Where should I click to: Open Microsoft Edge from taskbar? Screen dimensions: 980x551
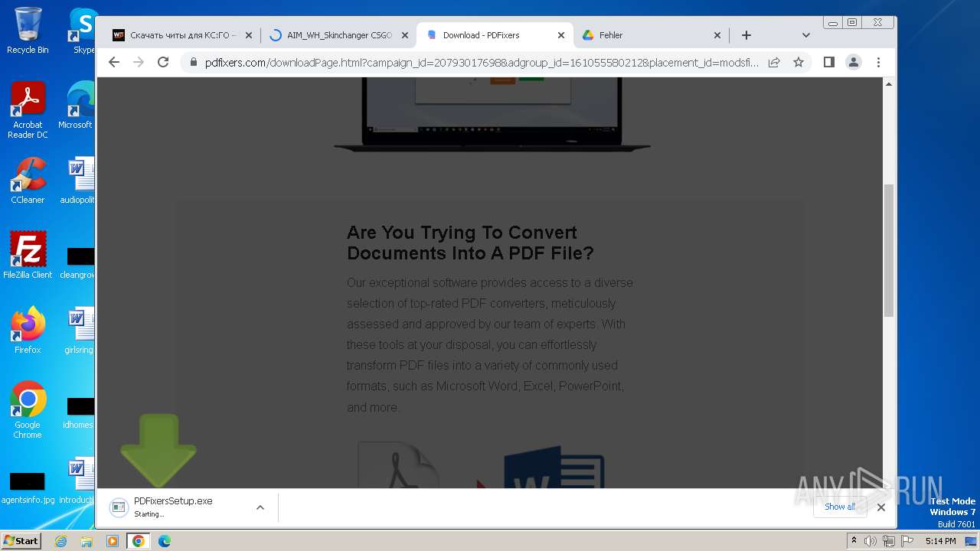[x=165, y=541]
